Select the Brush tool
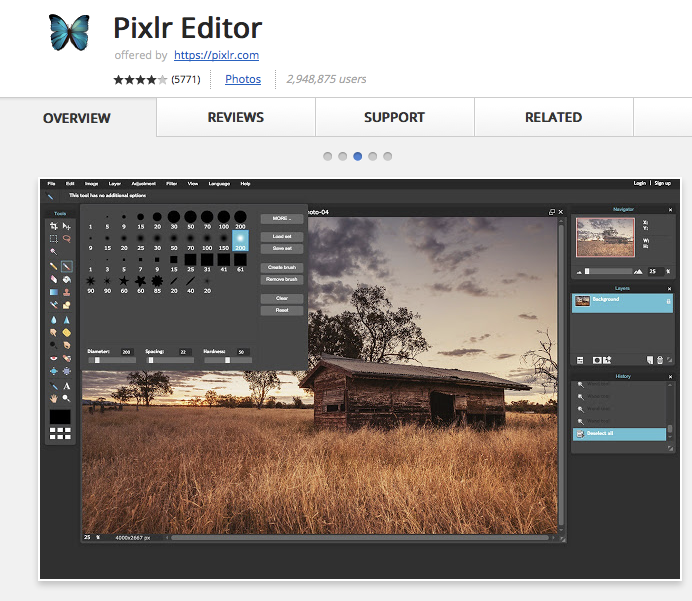 tap(67, 266)
